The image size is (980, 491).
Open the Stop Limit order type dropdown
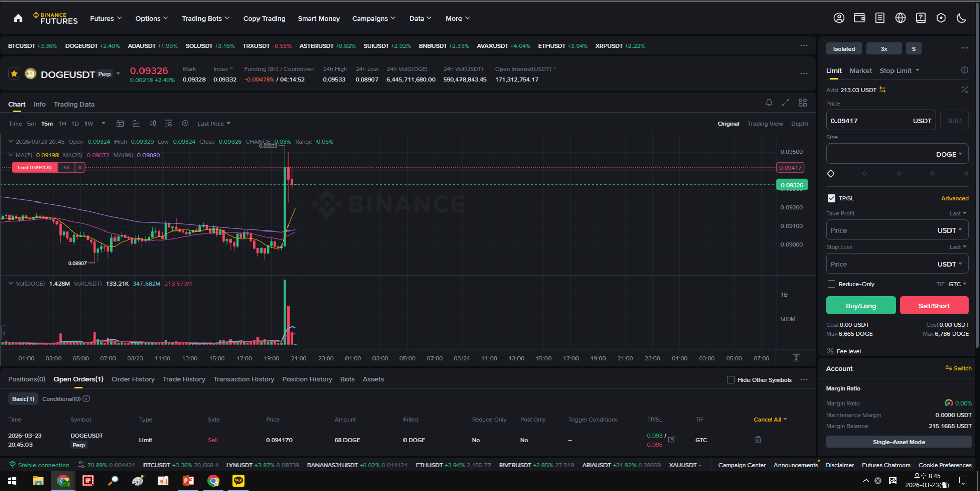pos(900,71)
